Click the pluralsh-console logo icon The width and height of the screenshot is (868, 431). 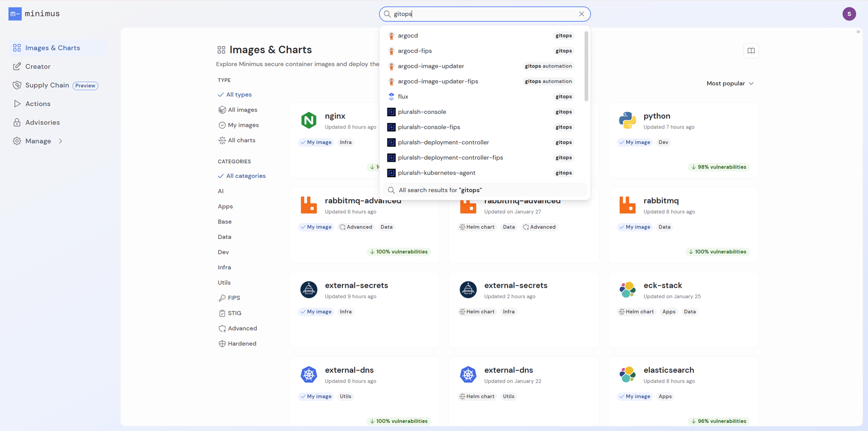(392, 112)
